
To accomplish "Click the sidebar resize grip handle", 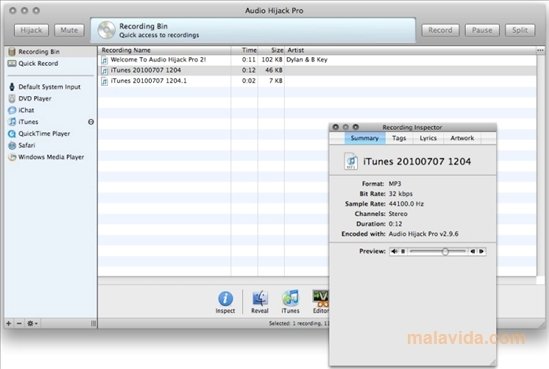I will click(93, 323).
